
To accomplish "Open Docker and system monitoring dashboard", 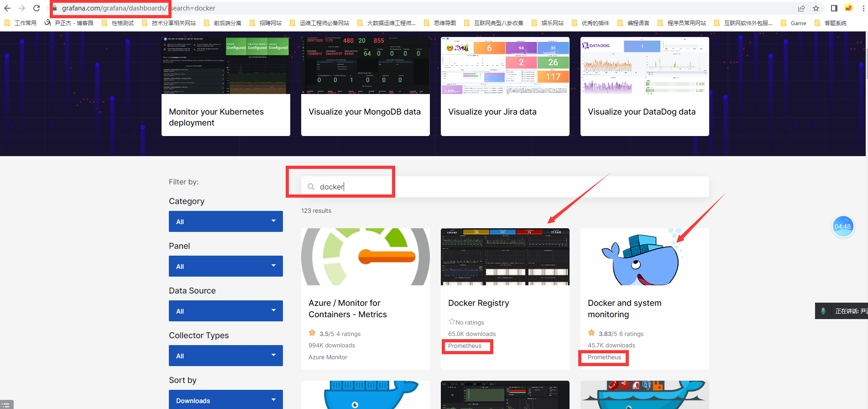I will coord(624,309).
